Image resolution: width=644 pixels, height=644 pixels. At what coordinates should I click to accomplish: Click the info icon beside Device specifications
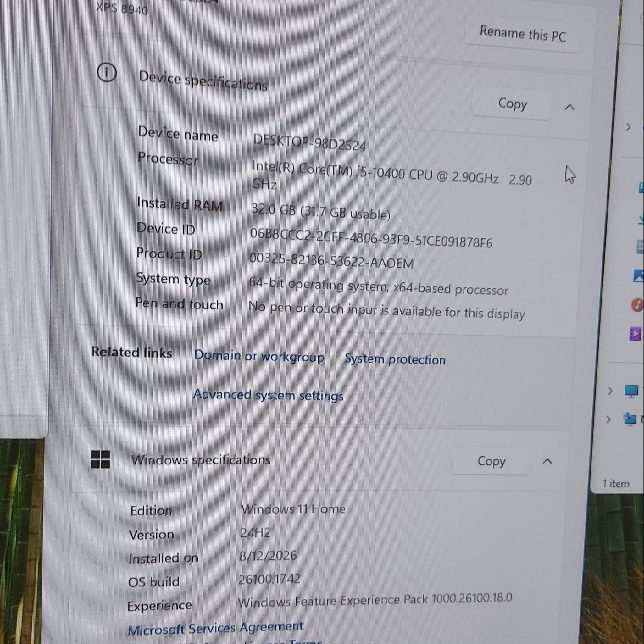click(x=106, y=73)
